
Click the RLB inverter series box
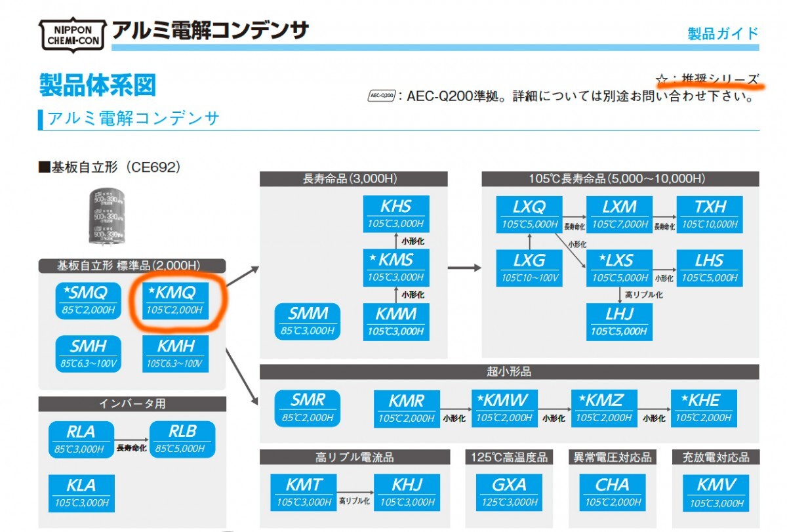(182, 440)
